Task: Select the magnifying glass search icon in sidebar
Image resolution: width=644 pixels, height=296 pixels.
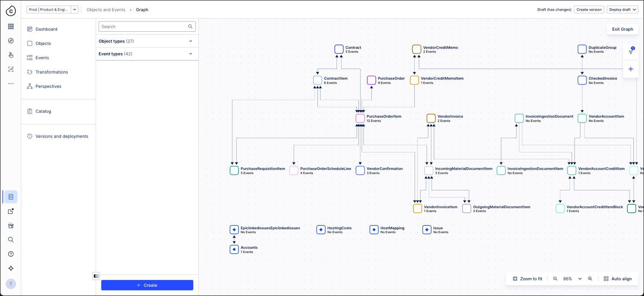Action: 11,239
